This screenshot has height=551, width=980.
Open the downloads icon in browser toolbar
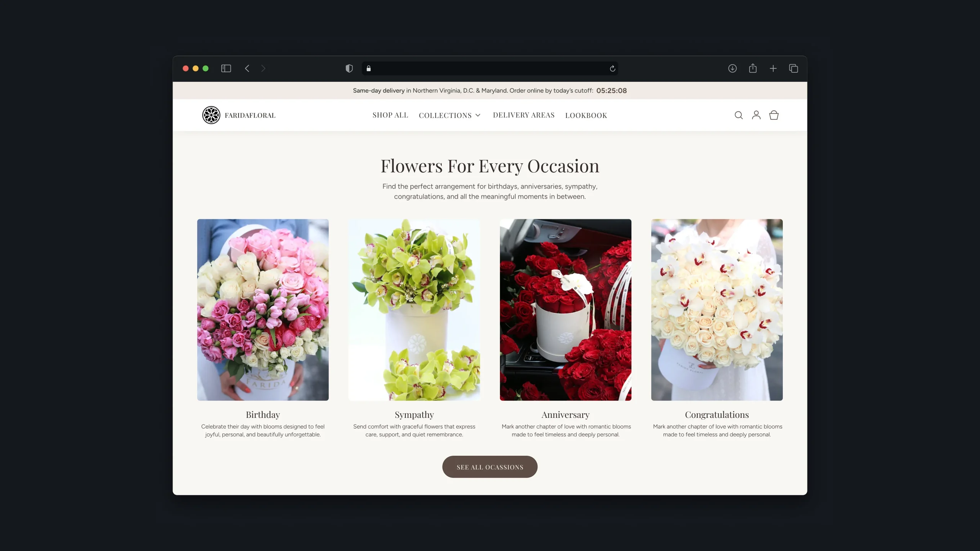732,68
